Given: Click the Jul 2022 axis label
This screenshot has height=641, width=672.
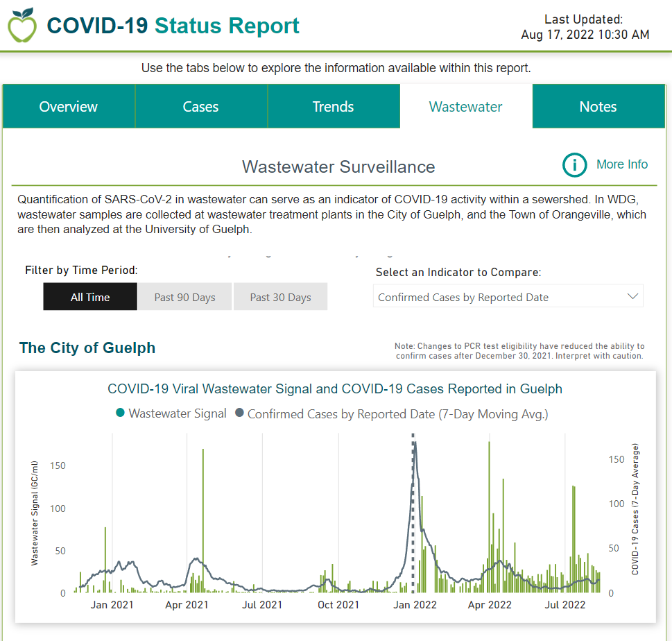Looking at the screenshot, I should point(565,604).
